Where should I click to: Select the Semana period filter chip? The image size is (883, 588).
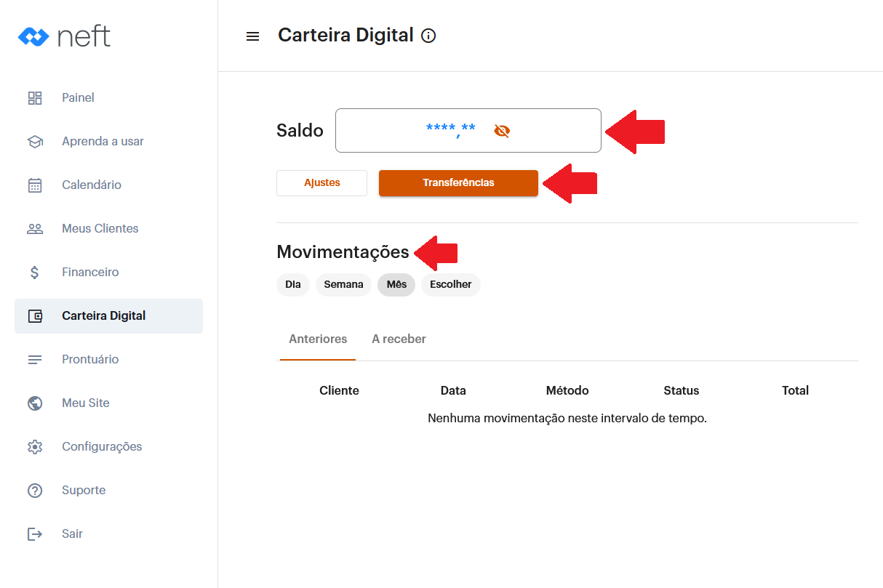click(x=343, y=285)
